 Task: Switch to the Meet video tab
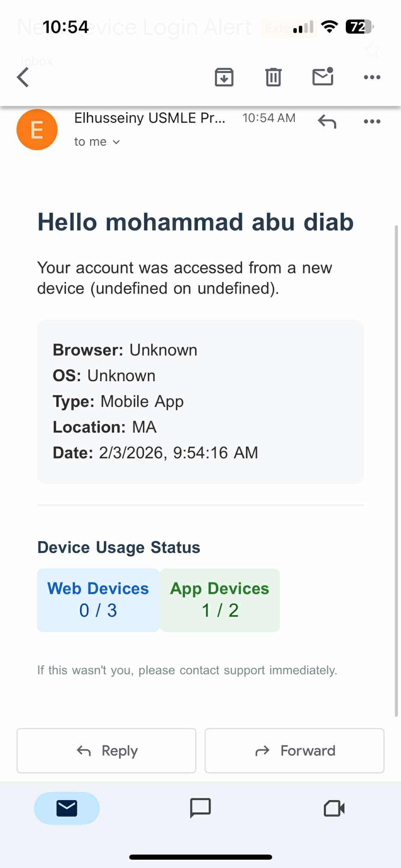334,808
